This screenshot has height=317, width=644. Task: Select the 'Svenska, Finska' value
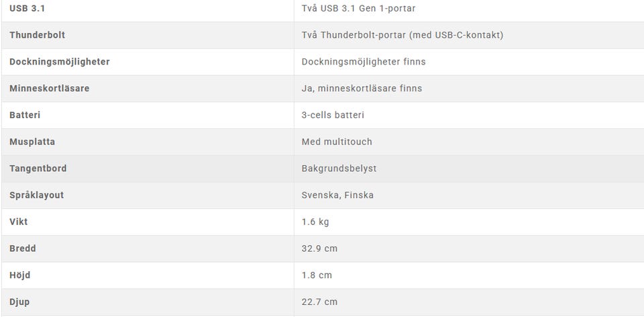click(x=337, y=195)
